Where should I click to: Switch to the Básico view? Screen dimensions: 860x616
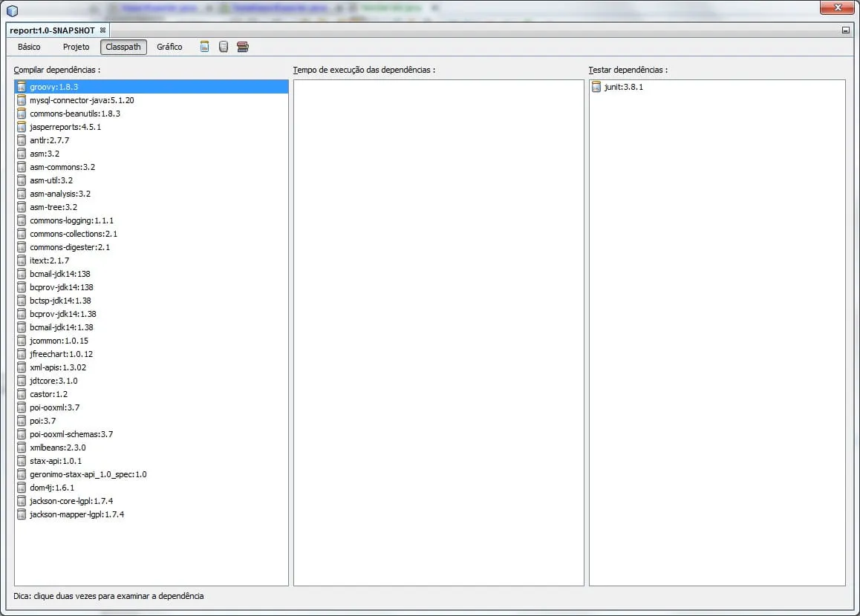click(29, 47)
